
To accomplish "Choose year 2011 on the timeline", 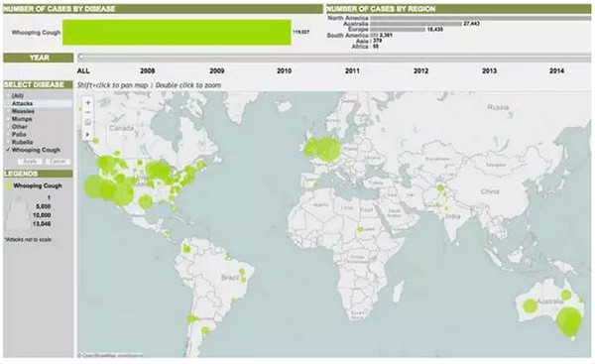I will tap(352, 70).
